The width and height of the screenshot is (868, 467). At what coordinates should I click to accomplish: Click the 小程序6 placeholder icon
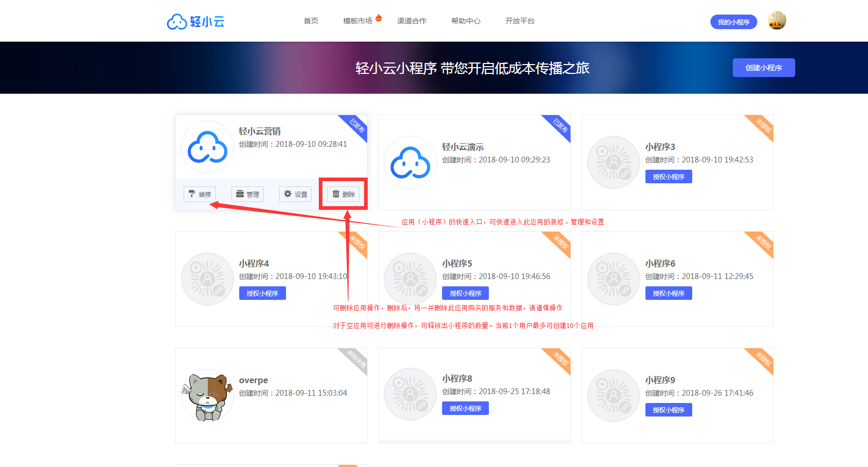click(614, 279)
